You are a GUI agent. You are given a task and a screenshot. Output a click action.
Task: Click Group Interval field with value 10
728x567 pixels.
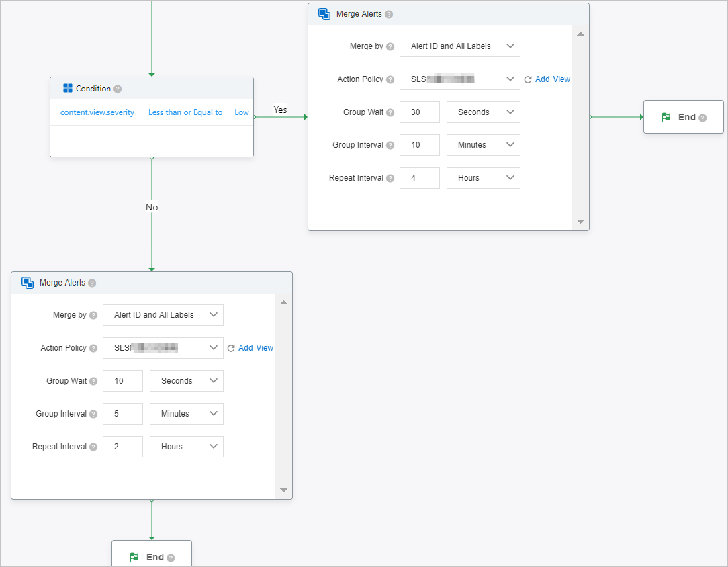pos(420,145)
